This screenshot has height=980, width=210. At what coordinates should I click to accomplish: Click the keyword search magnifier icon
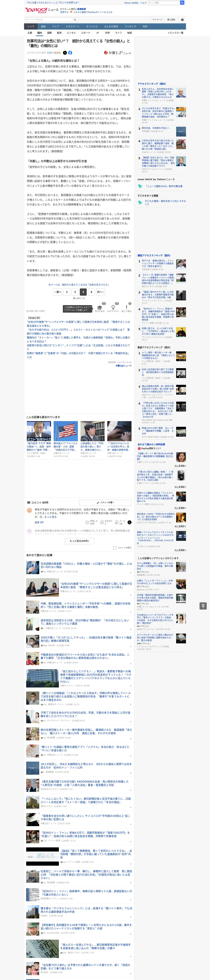[75, 20]
